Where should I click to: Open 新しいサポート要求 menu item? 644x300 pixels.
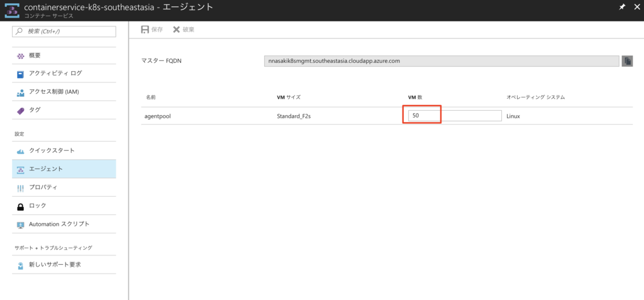click(x=64, y=265)
